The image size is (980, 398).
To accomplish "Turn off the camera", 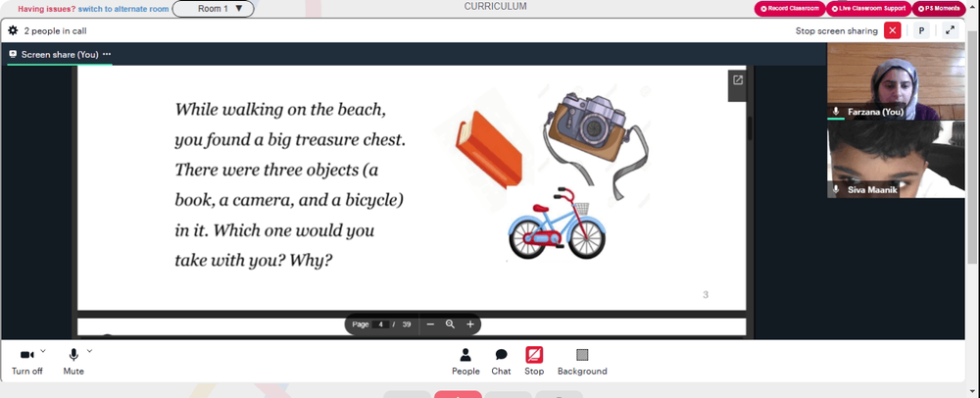I will click(26, 362).
